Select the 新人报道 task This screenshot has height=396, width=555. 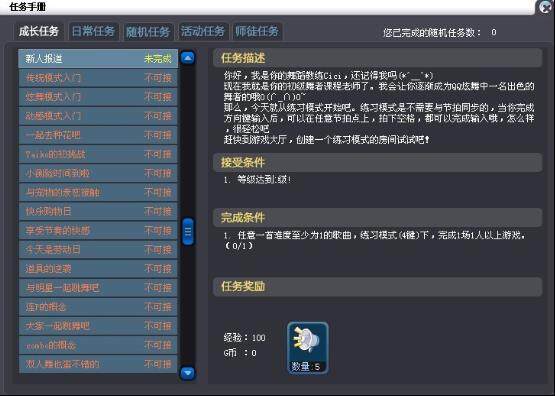98,58
